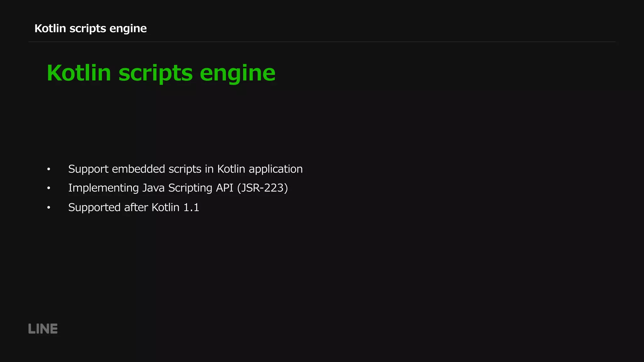Click the 'Implementing Java Scripting API' bullet line
The height and width of the screenshot is (362, 644).
pos(178,188)
